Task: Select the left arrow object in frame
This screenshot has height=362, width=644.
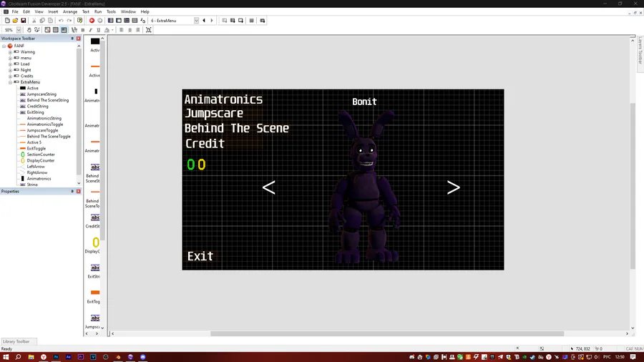Action: pyautogui.click(x=268, y=187)
